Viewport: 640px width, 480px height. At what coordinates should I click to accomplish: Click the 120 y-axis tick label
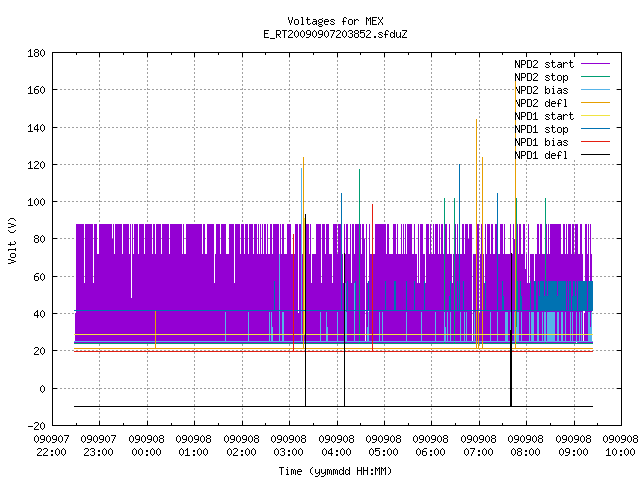coord(36,165)
